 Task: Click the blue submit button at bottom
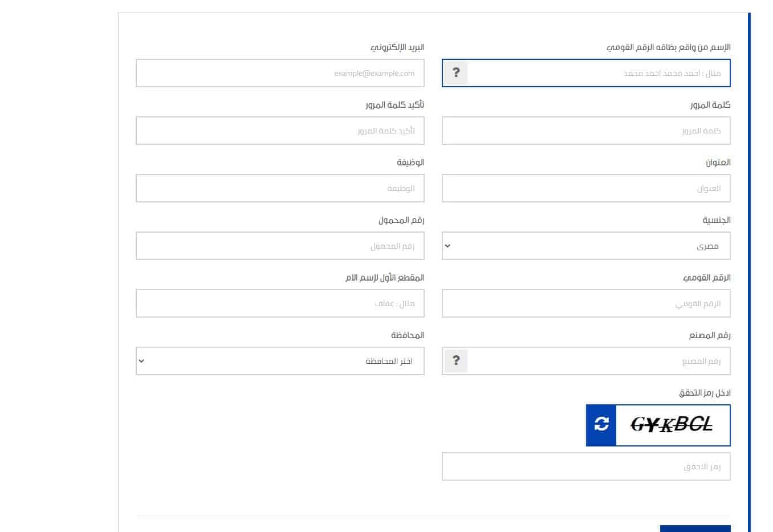[x=695, y=529]
